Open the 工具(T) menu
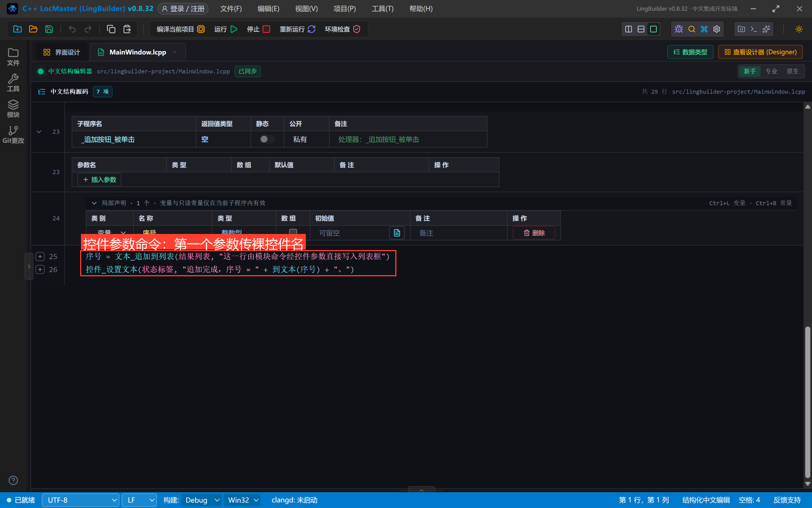Viewport: 812px width, 508px height. tap(383, 9)
